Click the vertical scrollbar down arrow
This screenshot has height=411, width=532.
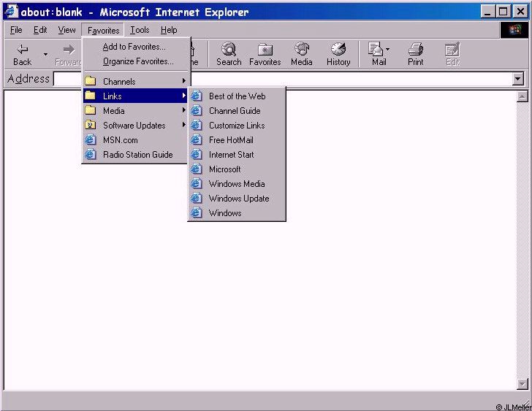pyautogui.click(x=522, y=384)
